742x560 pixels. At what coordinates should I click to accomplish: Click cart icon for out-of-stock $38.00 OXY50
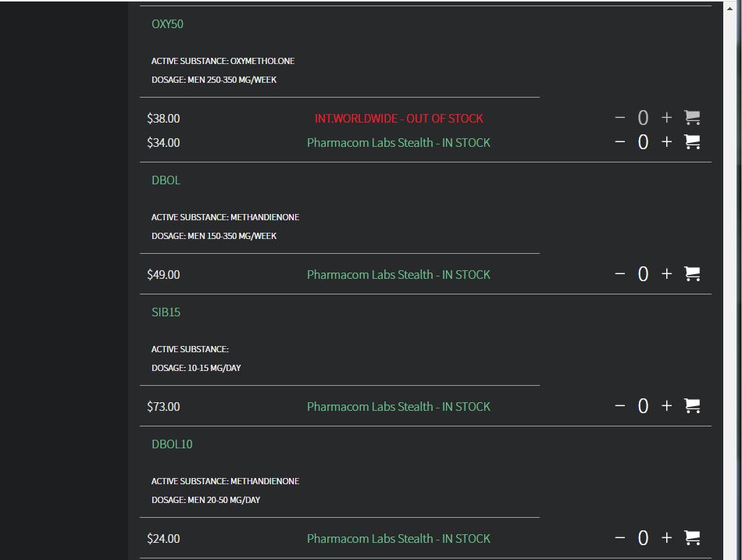click(692, 117)
